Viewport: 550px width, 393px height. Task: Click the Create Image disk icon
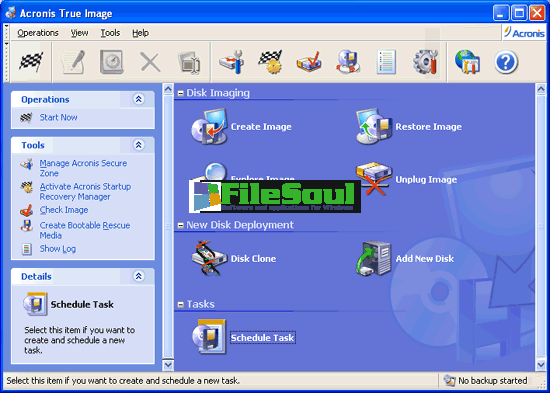click(x=209, y=126)
